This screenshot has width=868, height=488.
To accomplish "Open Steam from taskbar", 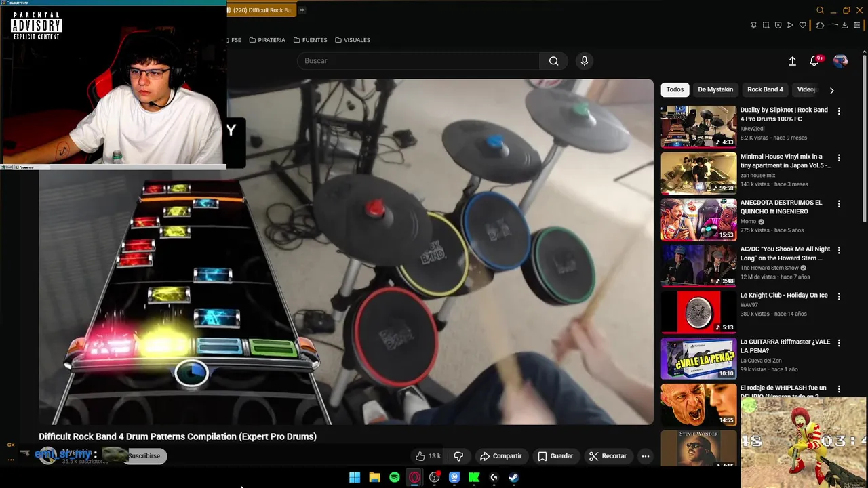I will click(514, 477).
